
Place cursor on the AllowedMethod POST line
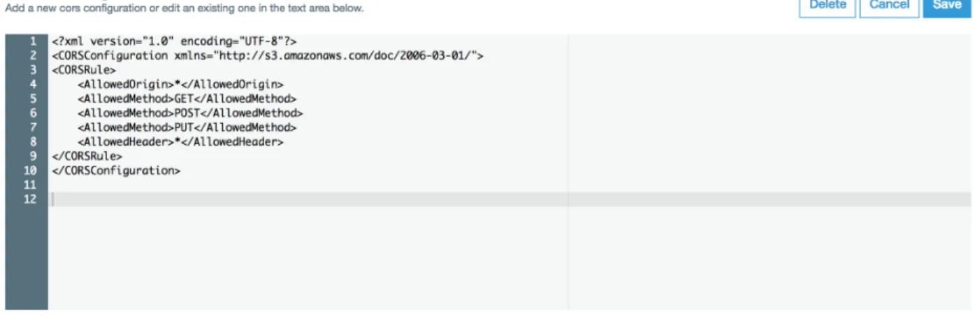click(x=190, y=113)
